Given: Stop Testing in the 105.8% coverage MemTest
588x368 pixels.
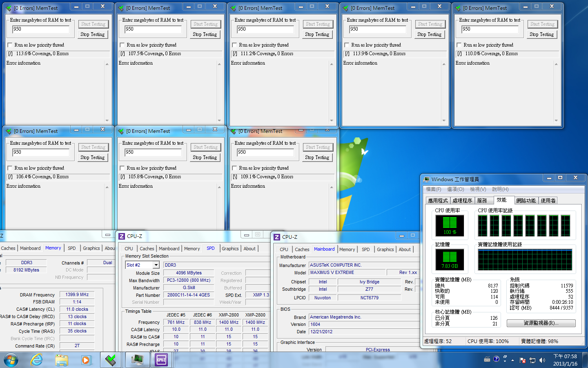Looking at the screenshot, I should pyautogui.click(x=205, y=157).
